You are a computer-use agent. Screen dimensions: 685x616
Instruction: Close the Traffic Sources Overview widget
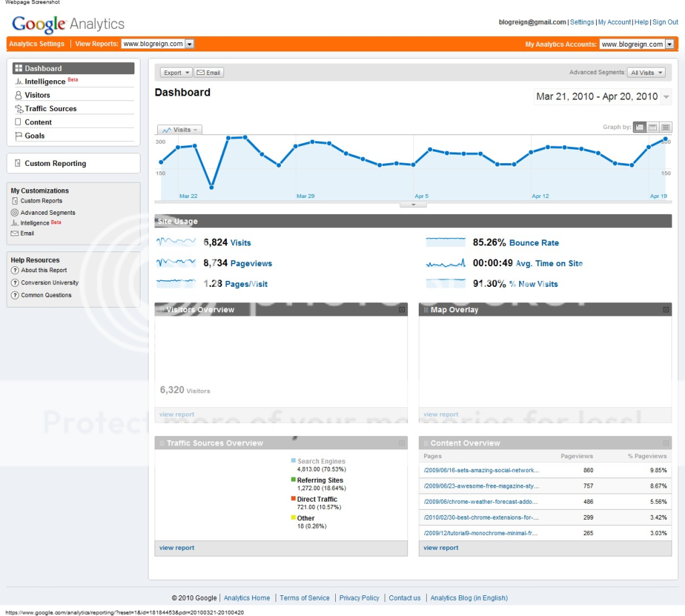pyautogui.click(x=402, y=443)
